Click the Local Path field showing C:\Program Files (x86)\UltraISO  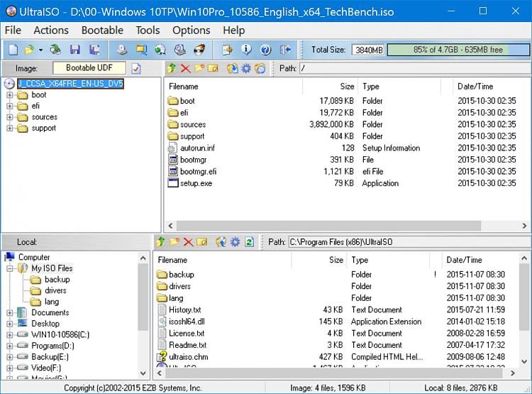coord(409,242)
